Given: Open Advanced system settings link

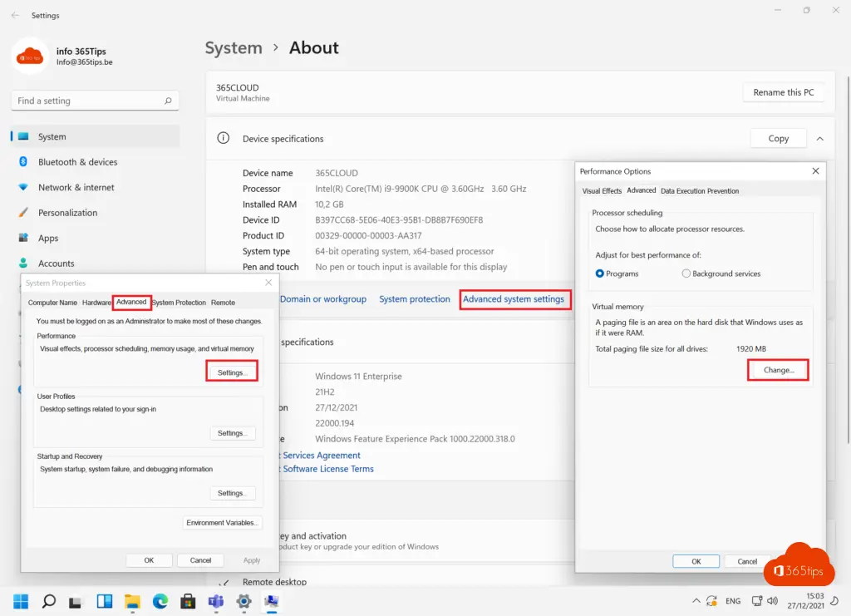Looking at the screenshot, I should pyautogui.click(x=514, y=299).
